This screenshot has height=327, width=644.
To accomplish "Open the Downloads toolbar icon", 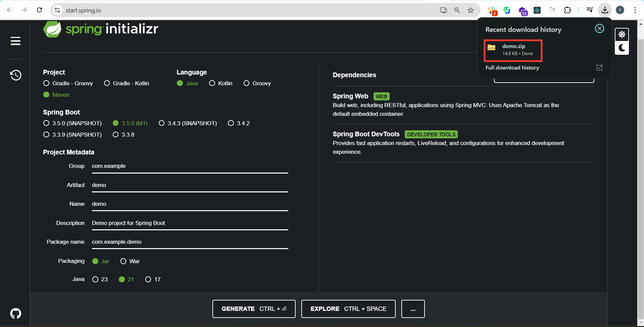I will (x=605, y=10).
